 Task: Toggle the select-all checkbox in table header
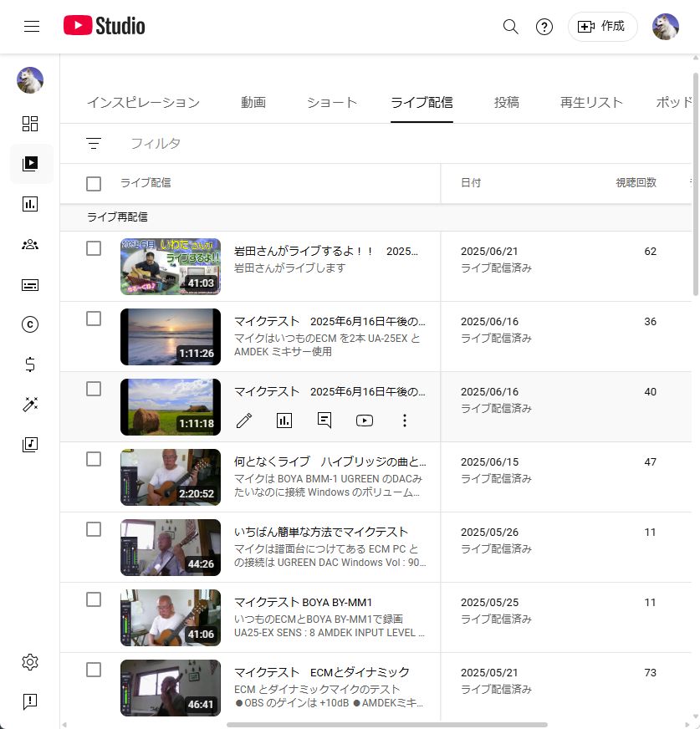pyautogui.click(x=94, y=183)
